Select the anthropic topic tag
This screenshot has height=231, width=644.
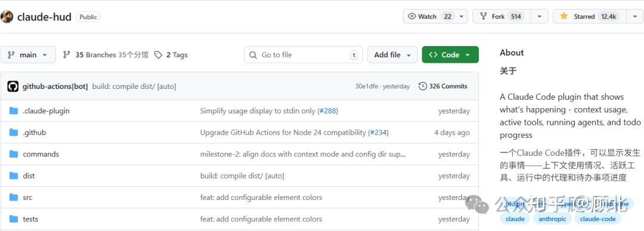552,219
